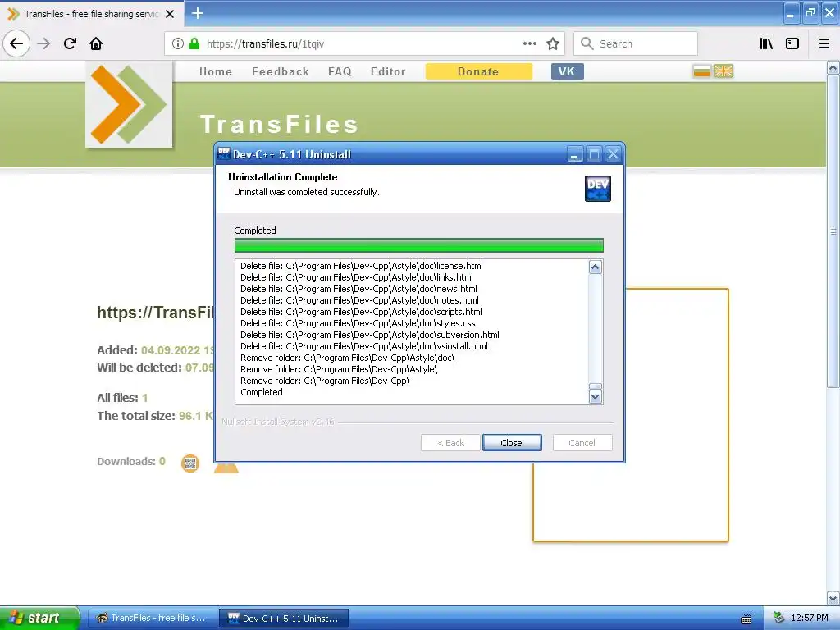Focus the browser Search field
840x630 pixels.
pyautogui.click(x=636, y=43)
